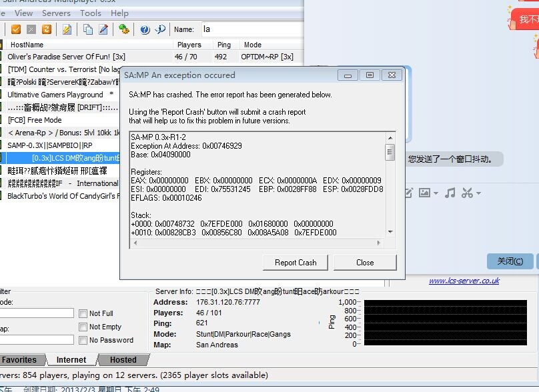Click the Exception At Address line
The width and height of the screenshot is (539, 392).
[186, 146]
